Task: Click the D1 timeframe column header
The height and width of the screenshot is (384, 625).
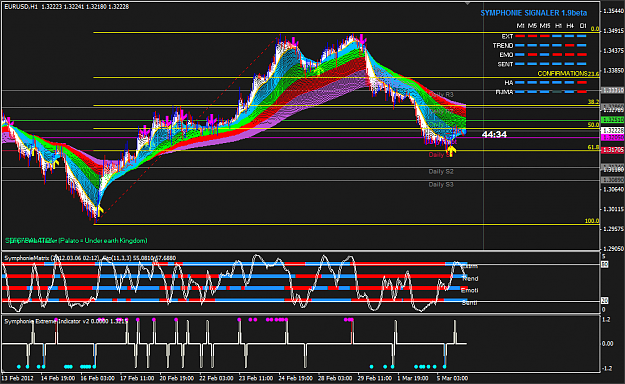Action: [583, 26]
